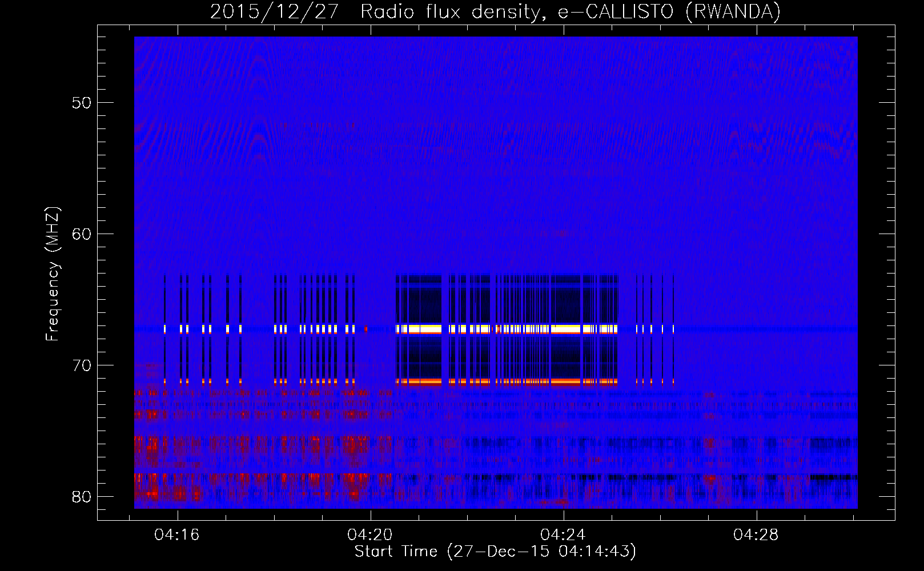Click the "Start Time (27-Dec-15 04:14:43)" axis label
The image size is (924, 571).
pos(495,552)
